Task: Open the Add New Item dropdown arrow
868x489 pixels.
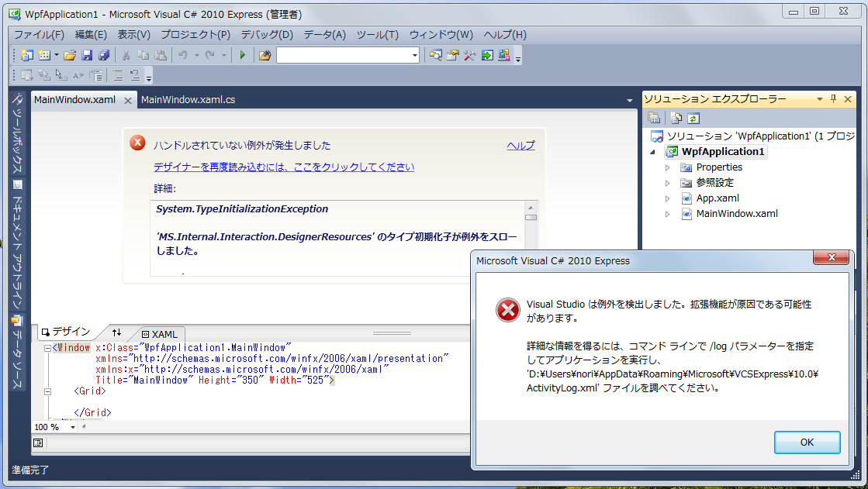Action: (57, 55)
